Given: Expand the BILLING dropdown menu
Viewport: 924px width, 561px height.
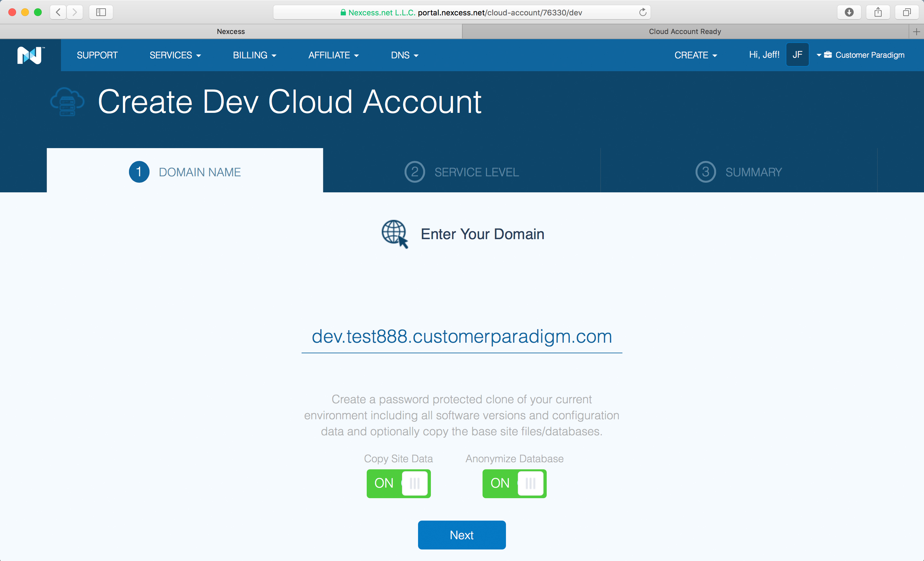Looking at the screenshot, I should (x=255, y=55).
